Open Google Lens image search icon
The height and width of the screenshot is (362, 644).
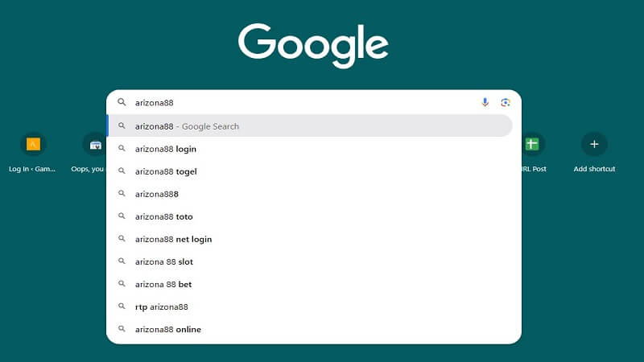click(x=506, y=102)
